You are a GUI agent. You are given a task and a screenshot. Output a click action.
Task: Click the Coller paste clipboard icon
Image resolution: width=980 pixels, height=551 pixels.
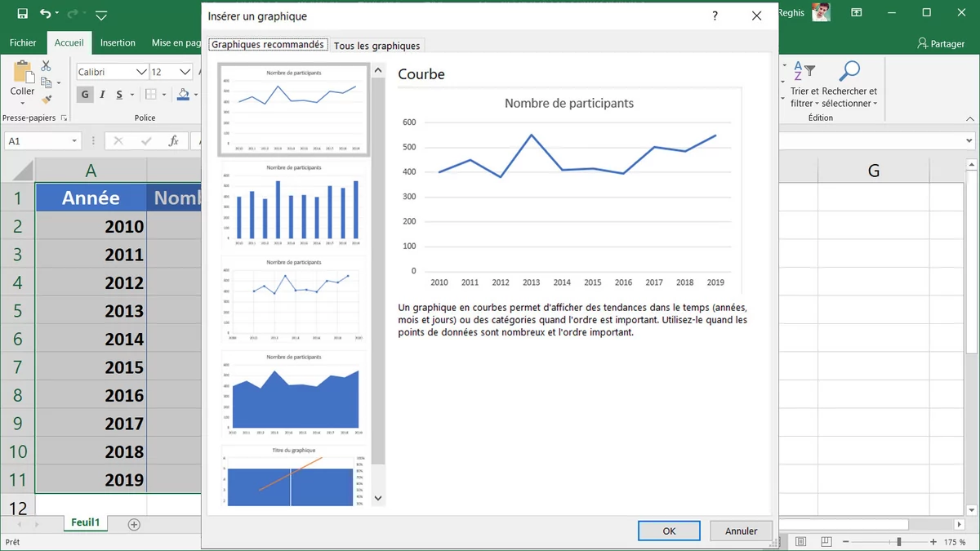[22, 79]
